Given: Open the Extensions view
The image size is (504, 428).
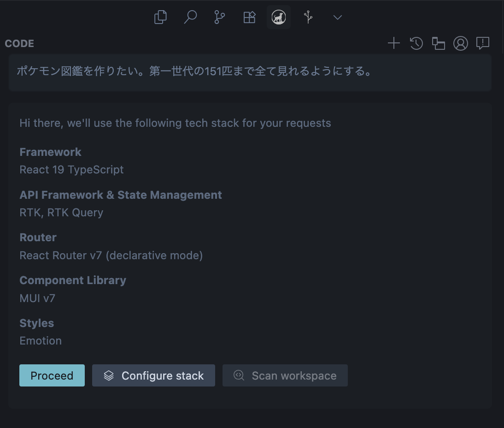Looking at the screenshot, I should click(249, 18).
